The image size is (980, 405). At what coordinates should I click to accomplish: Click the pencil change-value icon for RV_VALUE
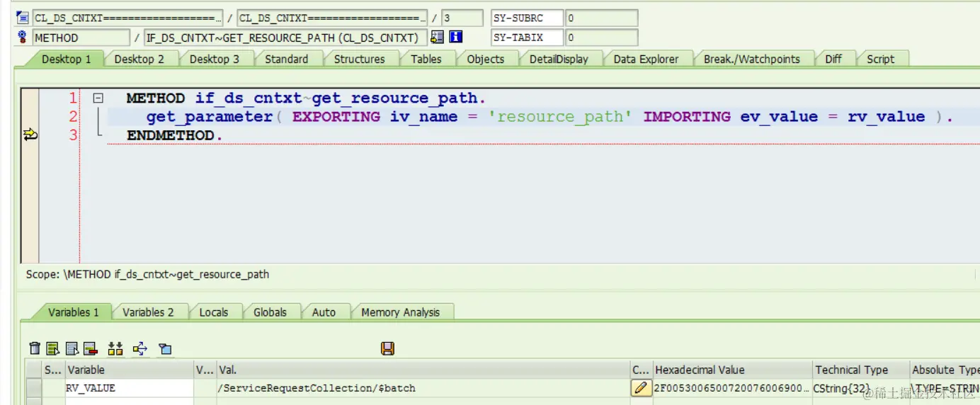pyautogui.click(x=641, y=388)
